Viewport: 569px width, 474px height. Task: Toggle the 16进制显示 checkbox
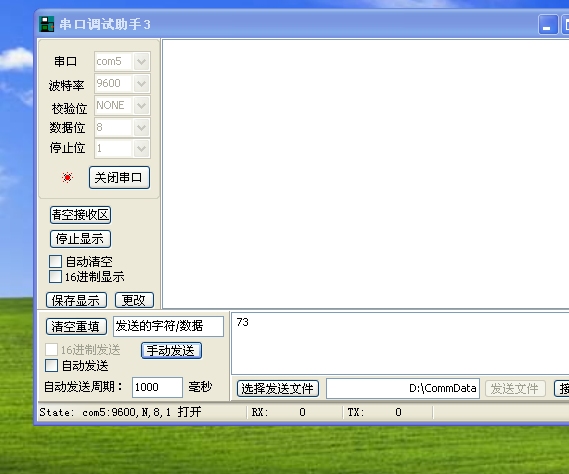pyautogui.click(x=56, y=276)
